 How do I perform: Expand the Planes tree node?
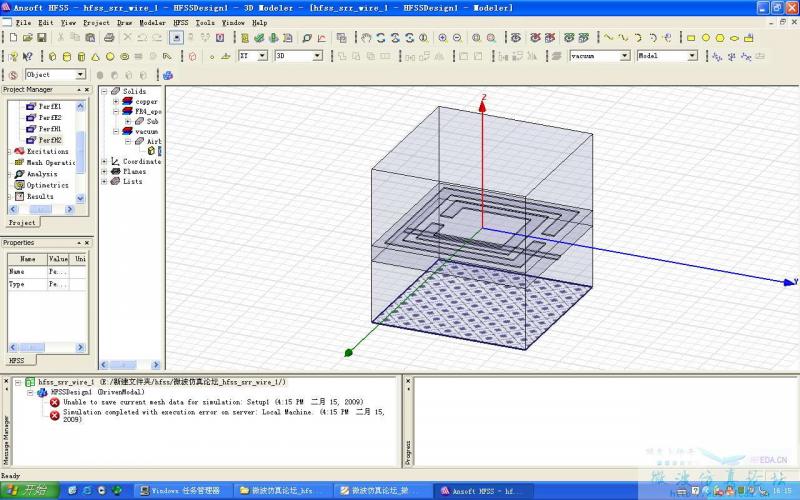104,171
